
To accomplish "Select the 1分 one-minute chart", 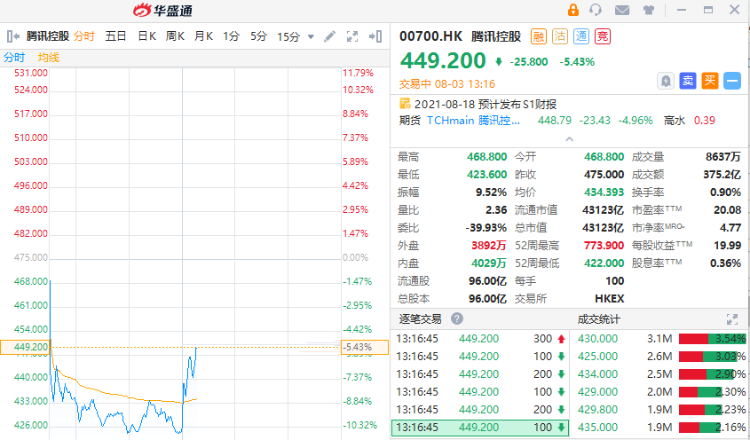I will point(231,36).
